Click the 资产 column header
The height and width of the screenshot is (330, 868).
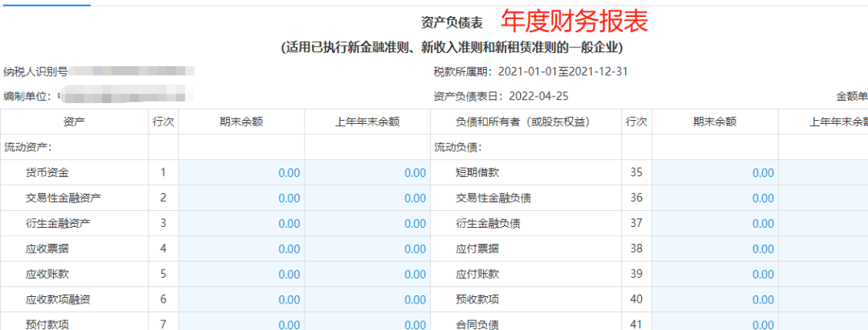coord(74,122)
